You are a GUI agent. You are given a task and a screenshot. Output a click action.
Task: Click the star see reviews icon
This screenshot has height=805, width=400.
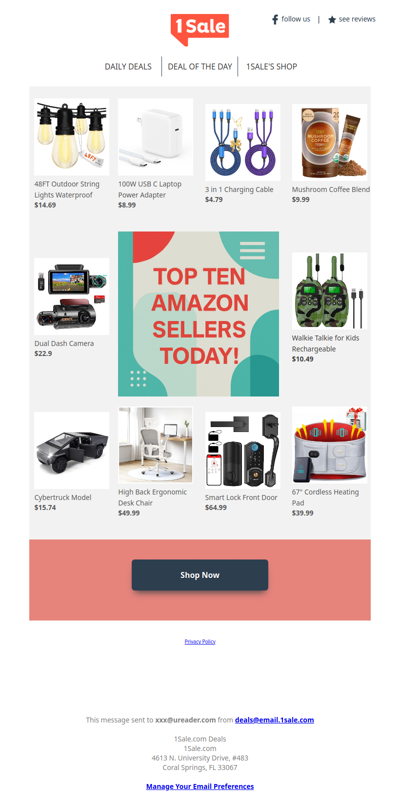(x=332, y=20)
